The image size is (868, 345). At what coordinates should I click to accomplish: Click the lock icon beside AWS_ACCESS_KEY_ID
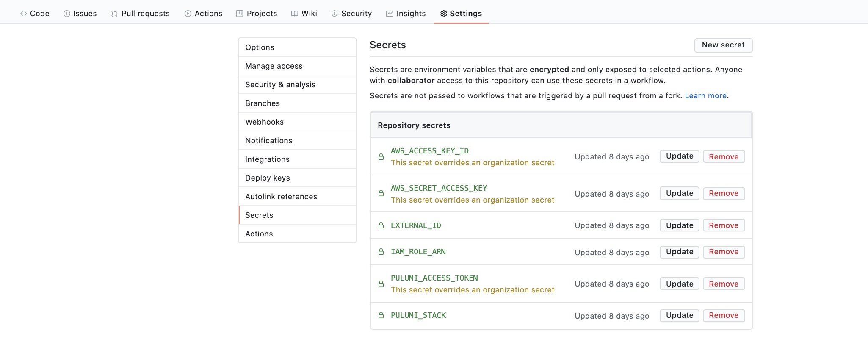click(x=381, y=157)
